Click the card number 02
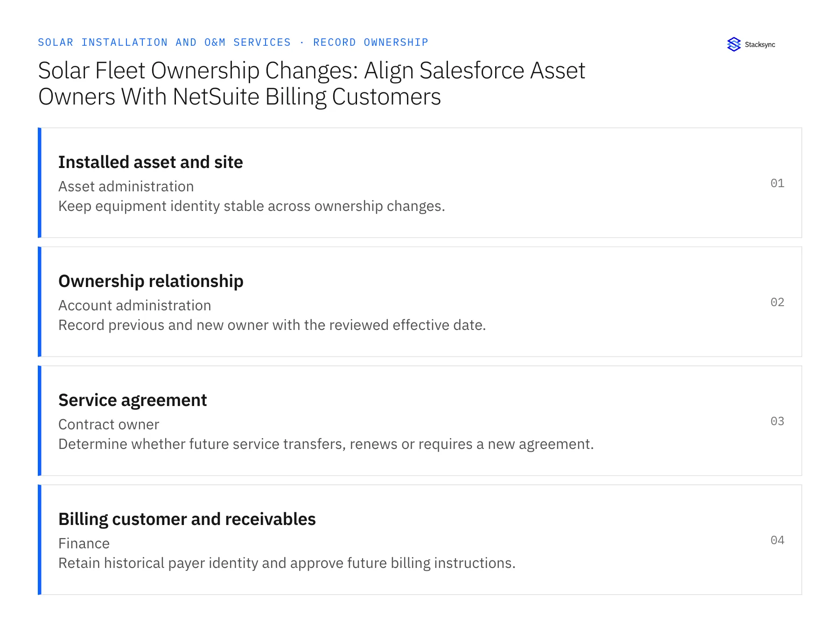The width and height of the screenshot is (840, 630). (777, 302)
